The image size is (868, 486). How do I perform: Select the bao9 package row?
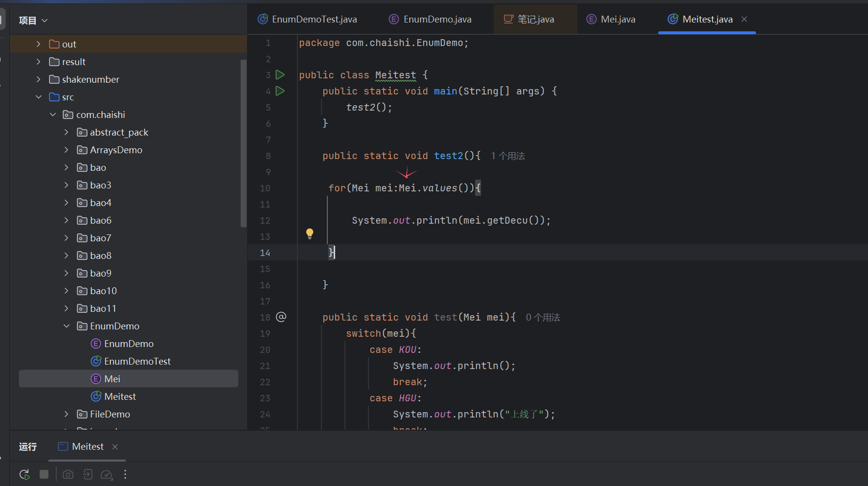[128, 273]
